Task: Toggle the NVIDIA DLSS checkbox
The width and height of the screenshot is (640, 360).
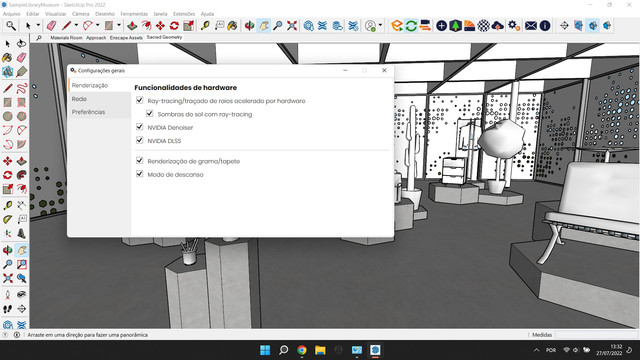Action: pos(140,140)
